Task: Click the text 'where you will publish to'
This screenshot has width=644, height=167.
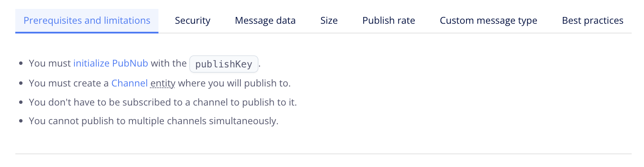Action: 234,83
